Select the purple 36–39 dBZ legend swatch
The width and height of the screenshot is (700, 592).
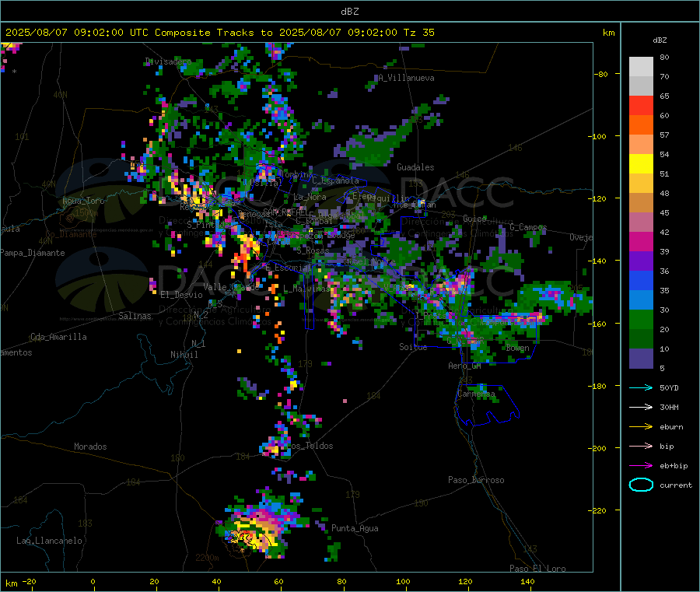641,261
